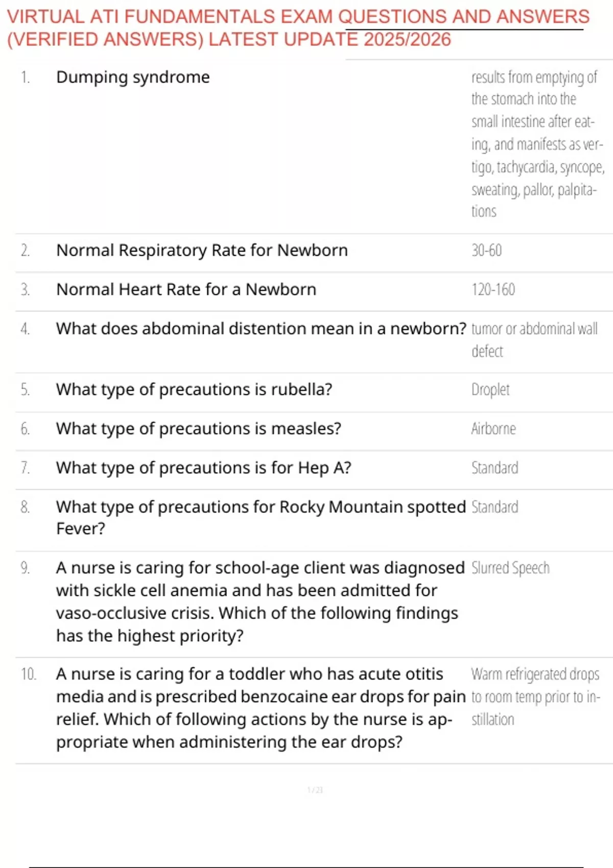Click the "Slurred Speech" answer
This screenshot has height=868, width=613.
pyautogui.click(x=510, y=568)
